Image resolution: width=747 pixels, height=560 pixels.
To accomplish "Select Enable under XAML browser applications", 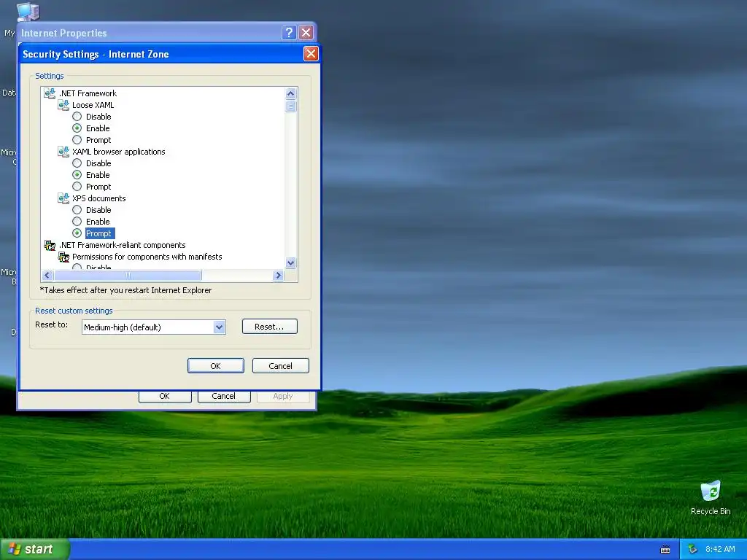I will [x=77, y=175].
